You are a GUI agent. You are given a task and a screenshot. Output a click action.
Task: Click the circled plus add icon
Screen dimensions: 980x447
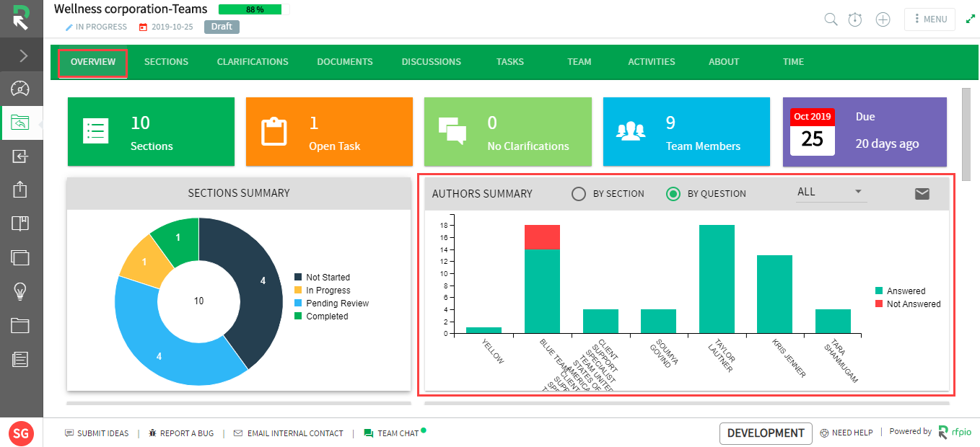(x=883, y=19)
